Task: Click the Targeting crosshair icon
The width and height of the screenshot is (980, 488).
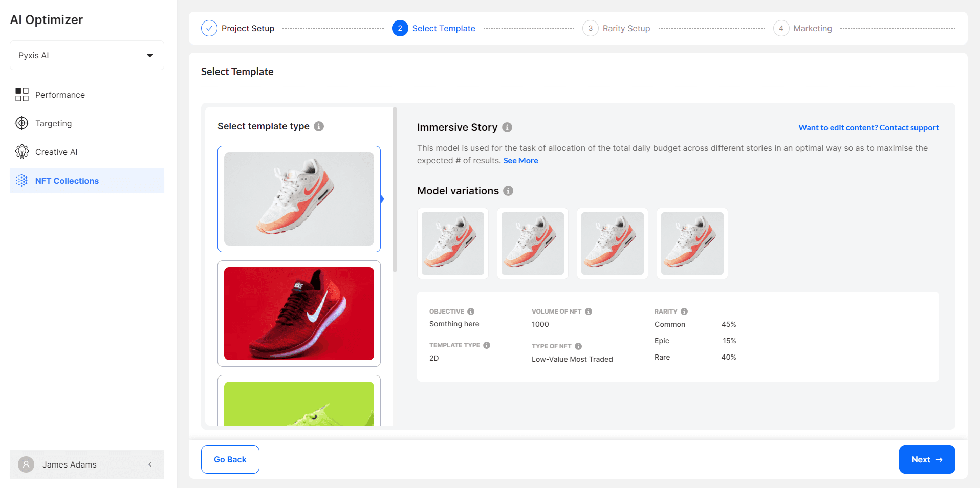Action: [x=22, y=123]
